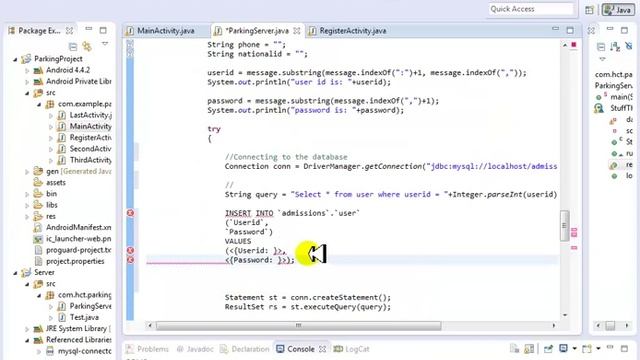Expand Android Private Libraries node
This screenshot has height=360, width=640.
(27, 82)
